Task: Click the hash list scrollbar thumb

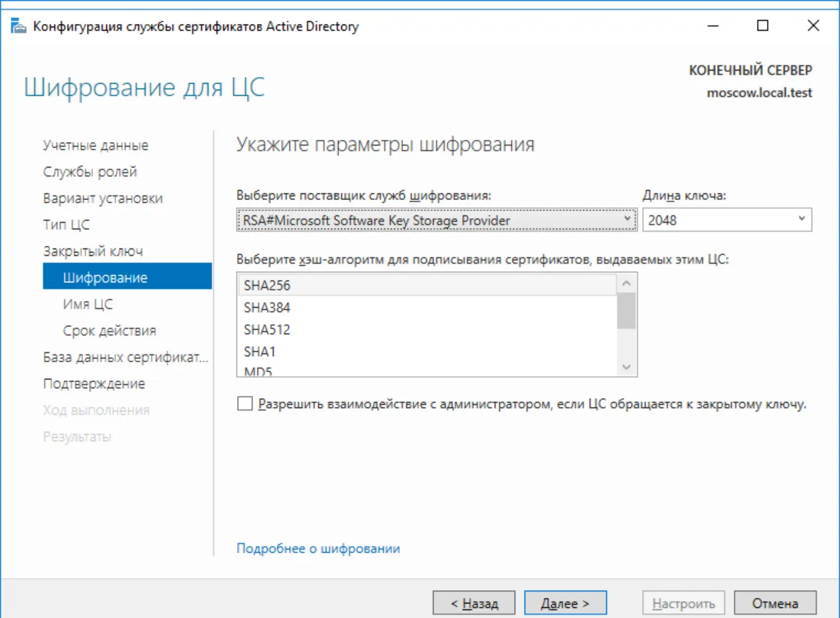Action: pos(626,311)
